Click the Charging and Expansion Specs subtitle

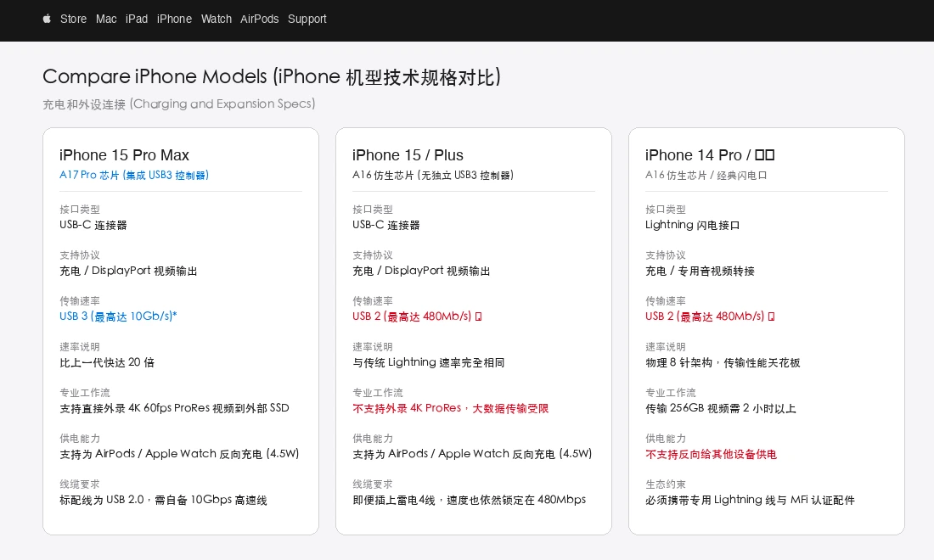[x=178, y=104]
